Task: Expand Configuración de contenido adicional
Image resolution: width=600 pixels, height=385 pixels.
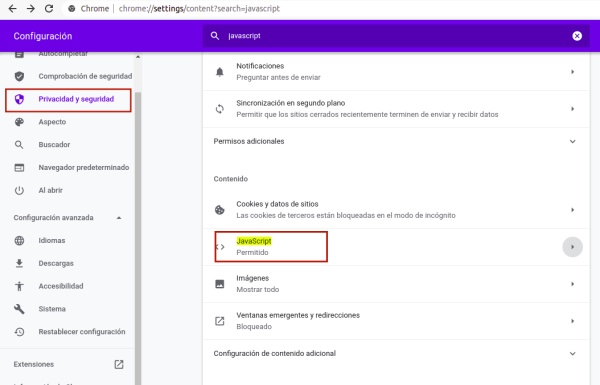Action: coord(572,353)
